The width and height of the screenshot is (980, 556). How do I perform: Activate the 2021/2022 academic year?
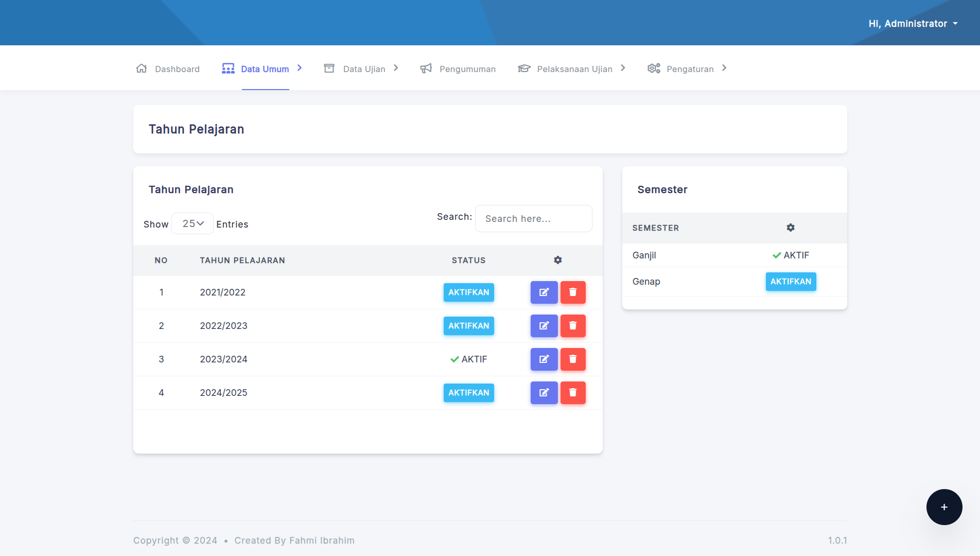(x=468, y=292)
